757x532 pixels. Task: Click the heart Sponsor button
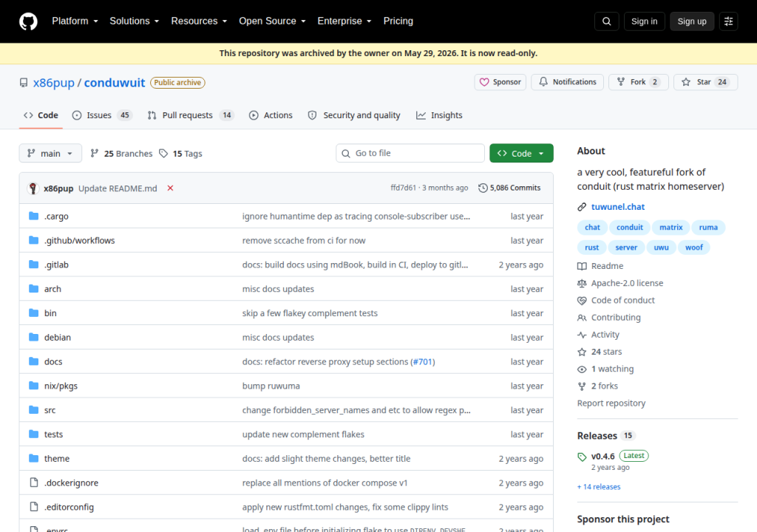[500, 82]
